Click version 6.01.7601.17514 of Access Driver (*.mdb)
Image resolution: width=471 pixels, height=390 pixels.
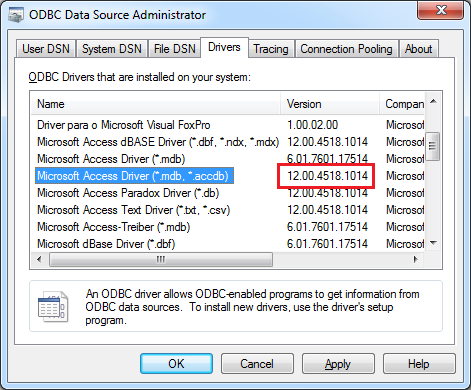pyautogui.click(x=327, y=159)
